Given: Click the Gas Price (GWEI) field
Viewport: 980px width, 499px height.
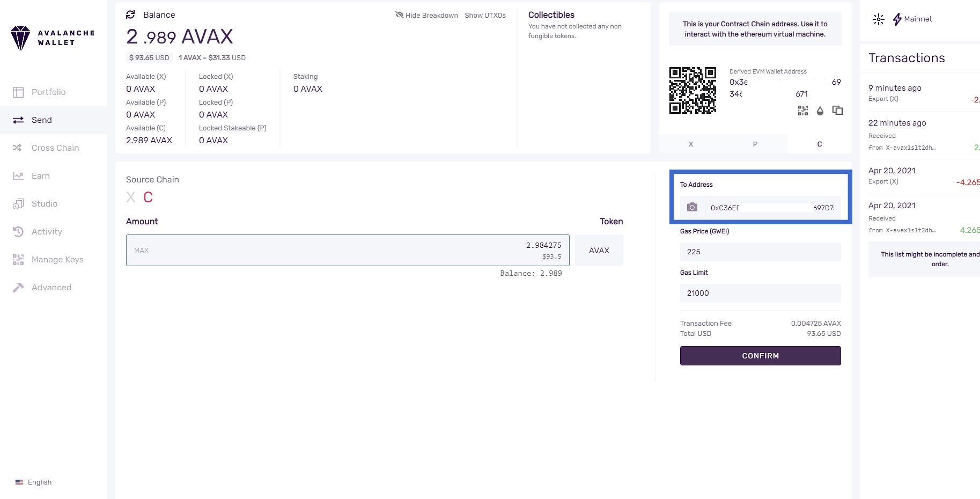Looking at the screenshot, I should click(761, 252).
